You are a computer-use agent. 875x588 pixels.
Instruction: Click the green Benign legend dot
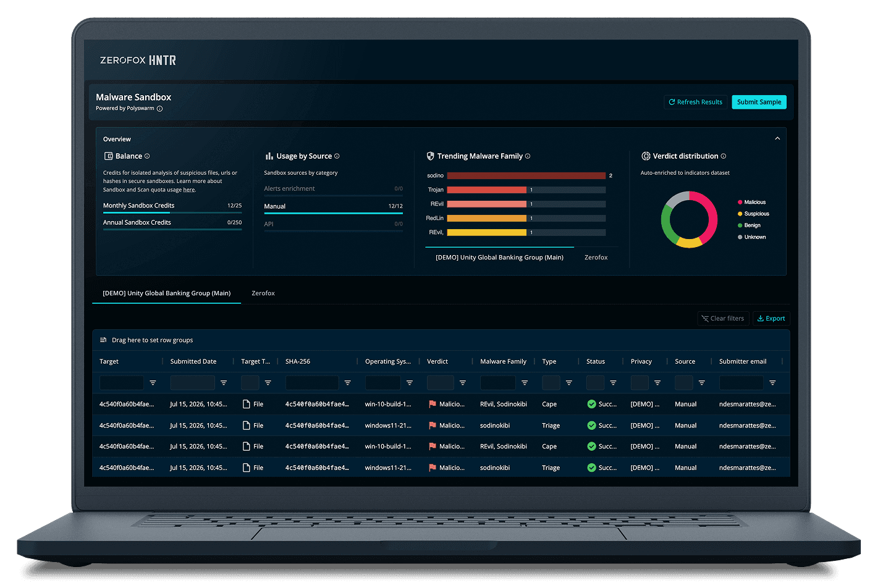click(740, 225)
